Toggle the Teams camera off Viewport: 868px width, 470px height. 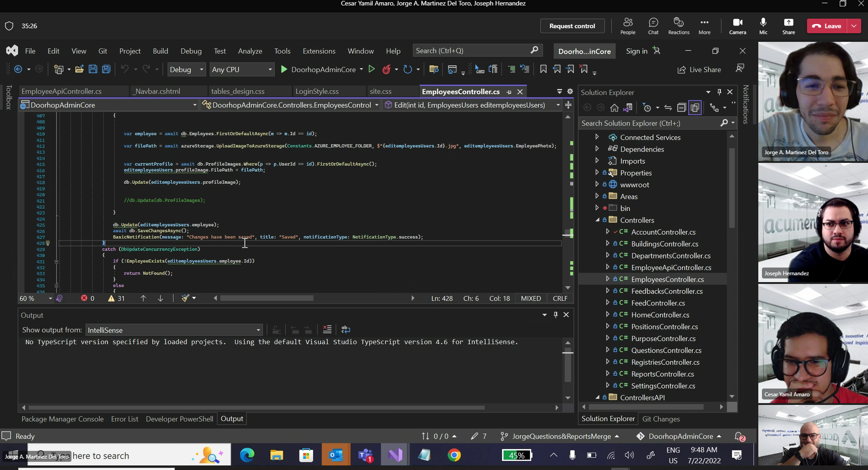click(737, 26)
